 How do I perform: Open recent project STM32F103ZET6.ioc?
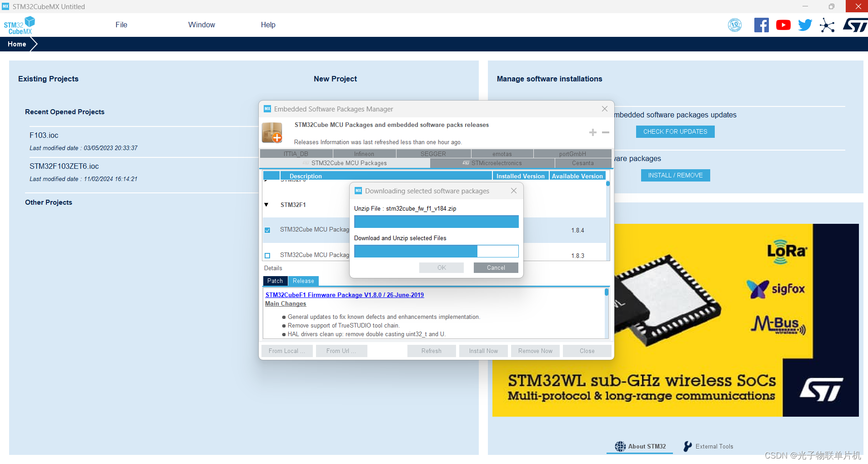[x=64, y=166]
